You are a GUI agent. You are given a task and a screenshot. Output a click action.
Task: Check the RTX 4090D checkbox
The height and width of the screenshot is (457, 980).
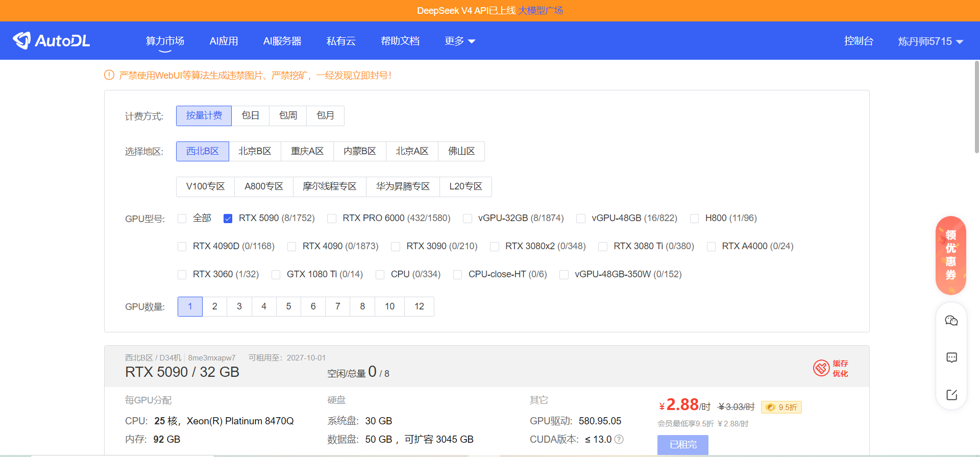click(x=182, y=247)
